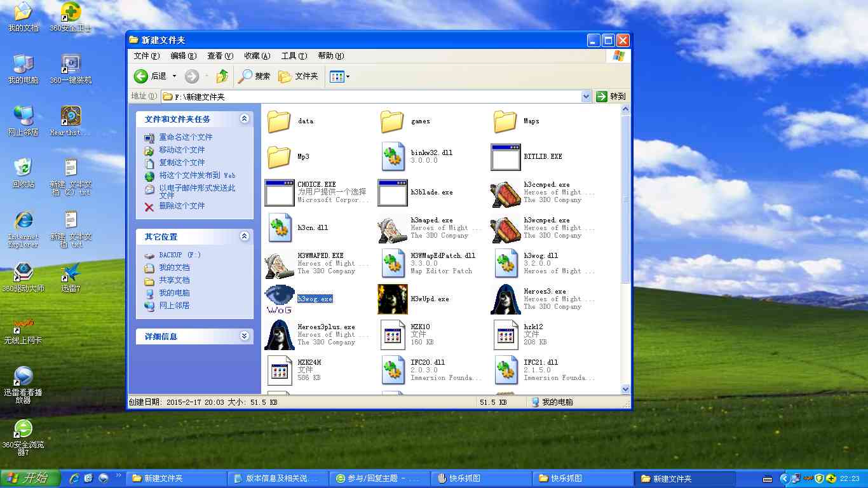Select the h3blade.exe file icon
868x488 pixels.
(393, 193)
